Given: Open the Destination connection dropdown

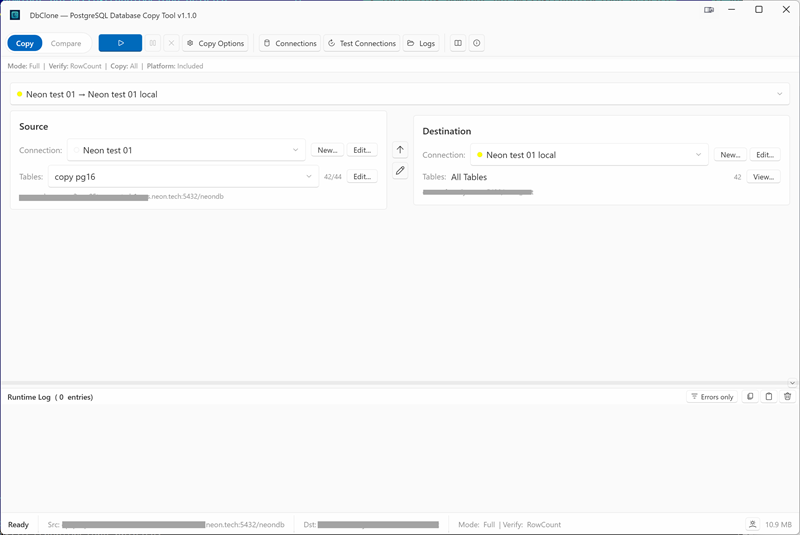Looking at the screenshot, I should [x=589, y=155].
